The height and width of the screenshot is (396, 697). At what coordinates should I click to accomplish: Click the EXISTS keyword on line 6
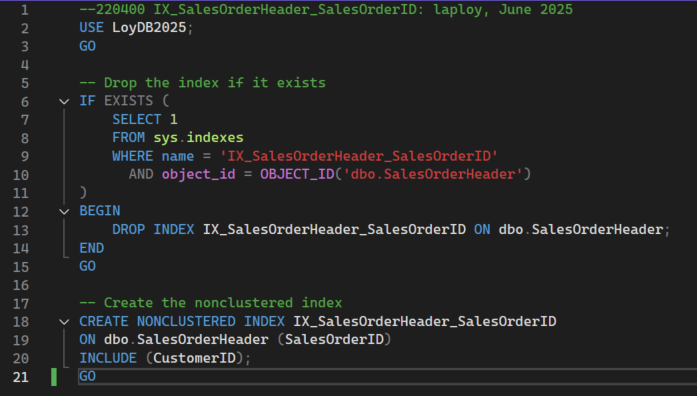coord(128,101)
